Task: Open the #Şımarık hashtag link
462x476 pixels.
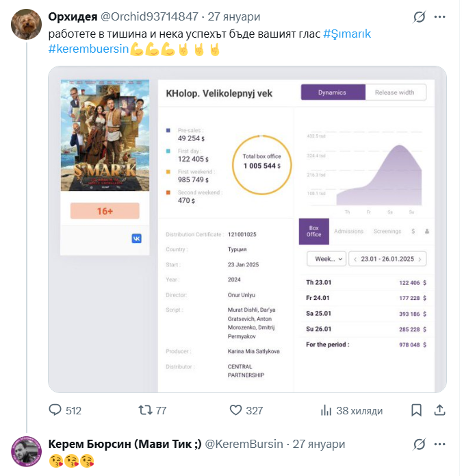Action: pyautogui.click(x=347, y=34)
